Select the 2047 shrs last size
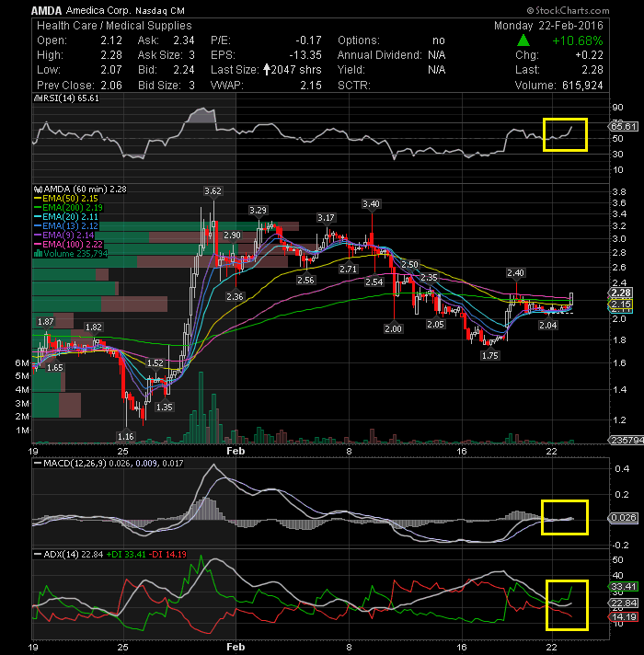Screen dimensions: 644x655 (296, 70)
